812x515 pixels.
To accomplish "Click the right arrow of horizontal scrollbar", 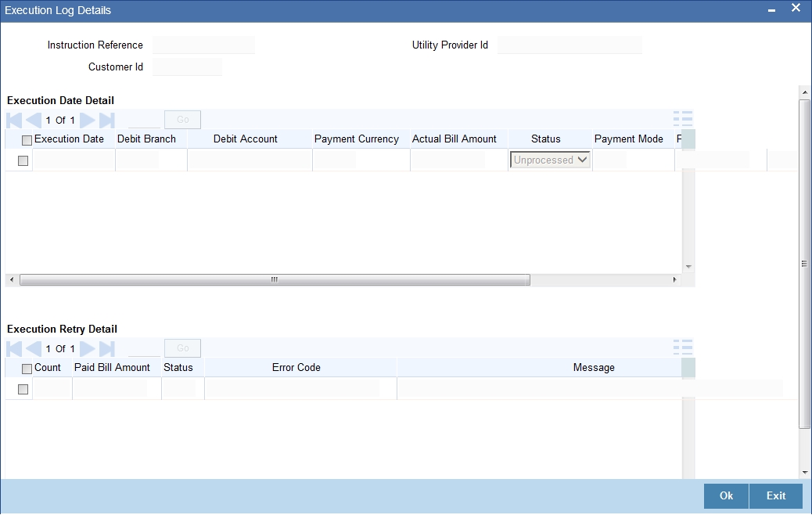I will (674, 279).
